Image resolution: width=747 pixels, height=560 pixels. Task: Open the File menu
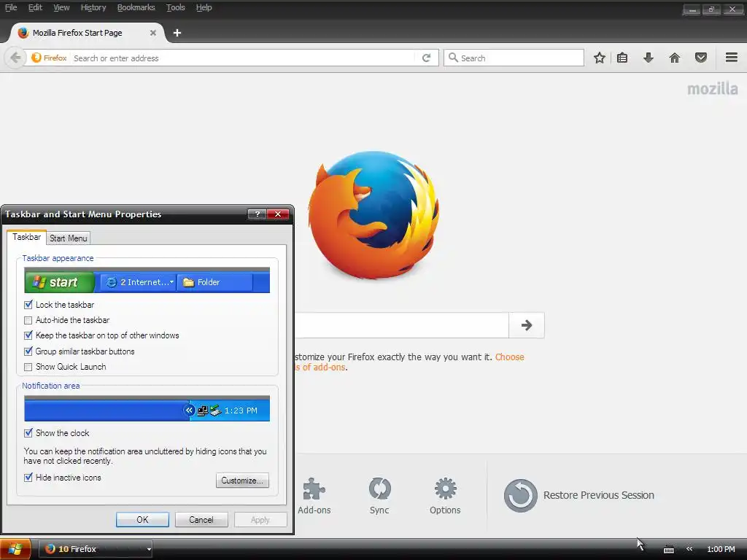11,7
